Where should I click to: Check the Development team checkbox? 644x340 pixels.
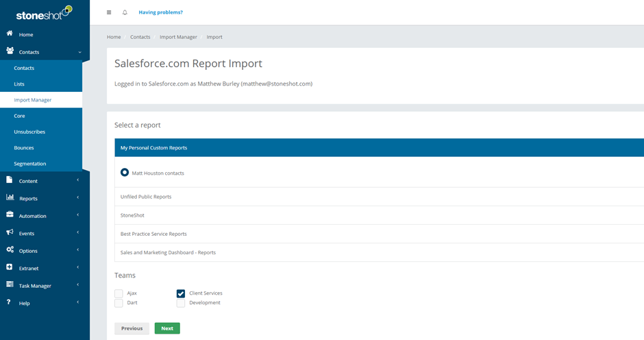[181, 303]
